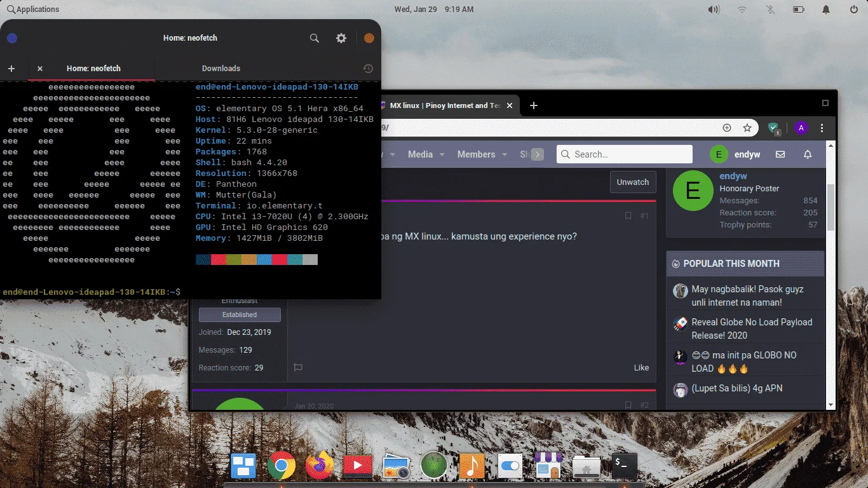
Task: Open the Applications menu
Action: (x=32, y=10)
